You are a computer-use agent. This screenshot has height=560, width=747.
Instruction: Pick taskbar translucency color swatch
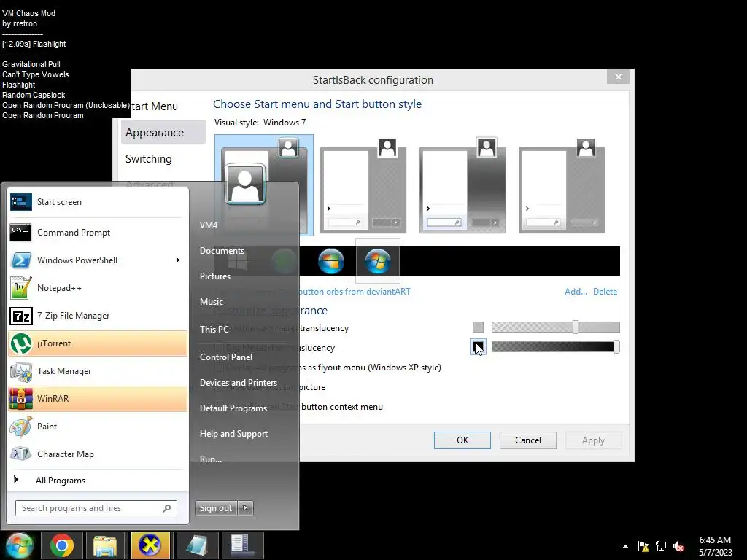[478, 347]
